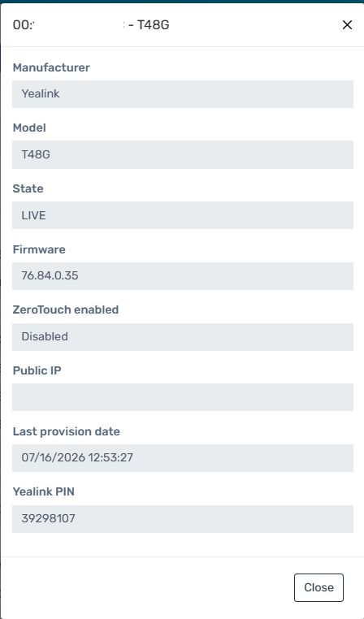Click the Firmware label

click(x=39, y=249)
